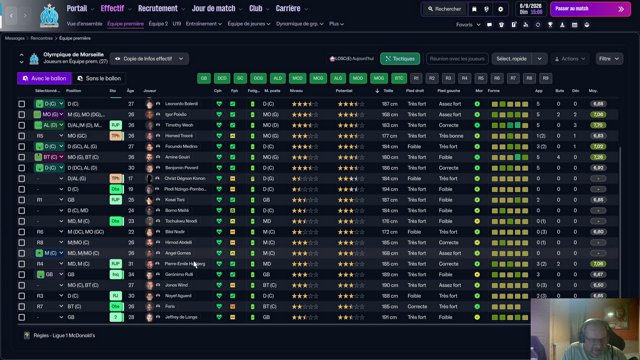Select the Sans le ballon view
This screenshot has height=360, width=640.
[x=99, y=78]
